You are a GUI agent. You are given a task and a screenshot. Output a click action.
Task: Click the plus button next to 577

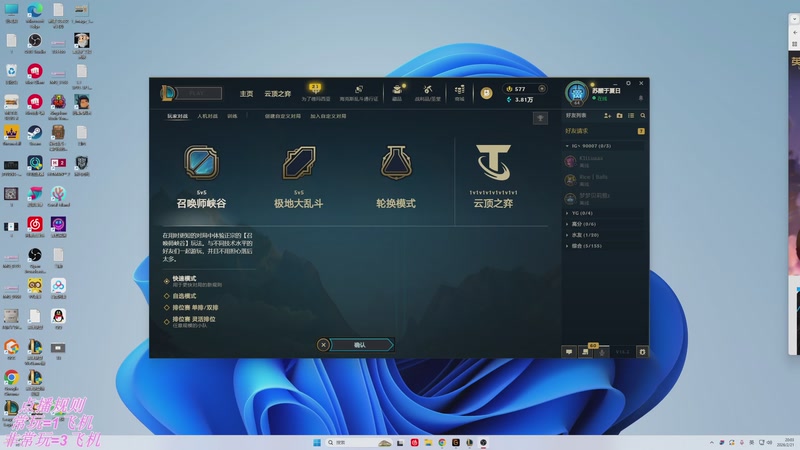pos(542,88)
